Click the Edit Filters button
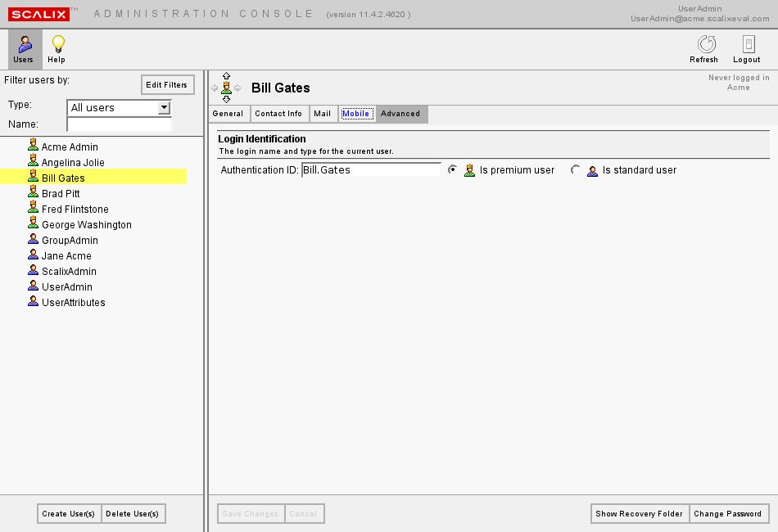Screen dimensions: 778x532 167,85
